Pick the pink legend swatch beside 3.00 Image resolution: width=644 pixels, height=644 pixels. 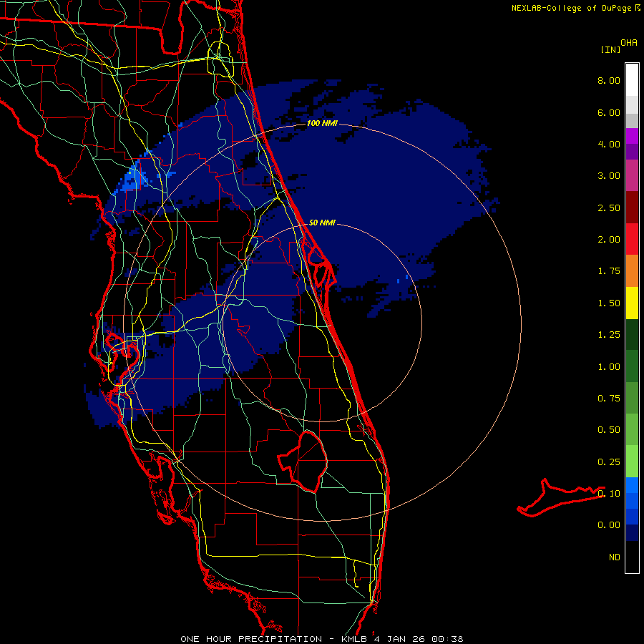[632, 175]
